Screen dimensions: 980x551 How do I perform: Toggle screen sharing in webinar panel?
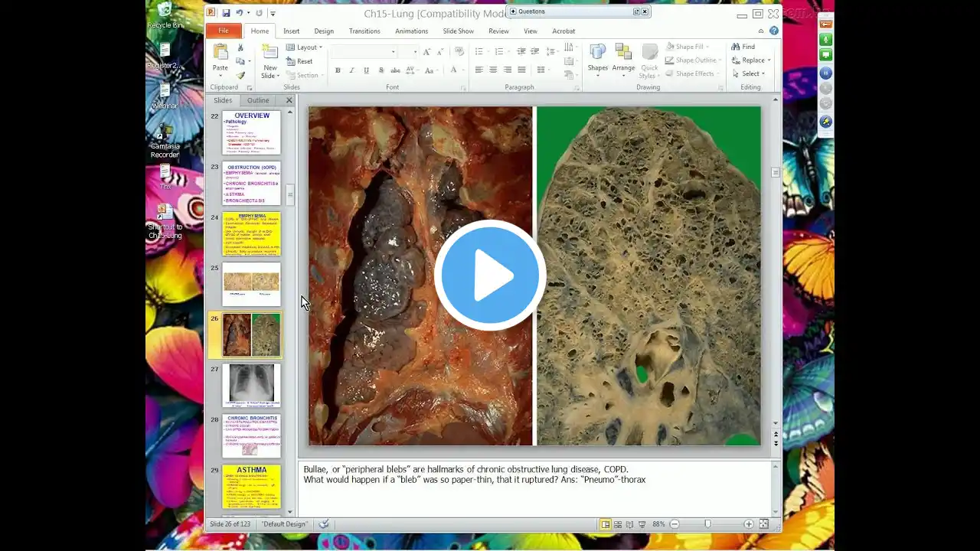click(826, 55)
